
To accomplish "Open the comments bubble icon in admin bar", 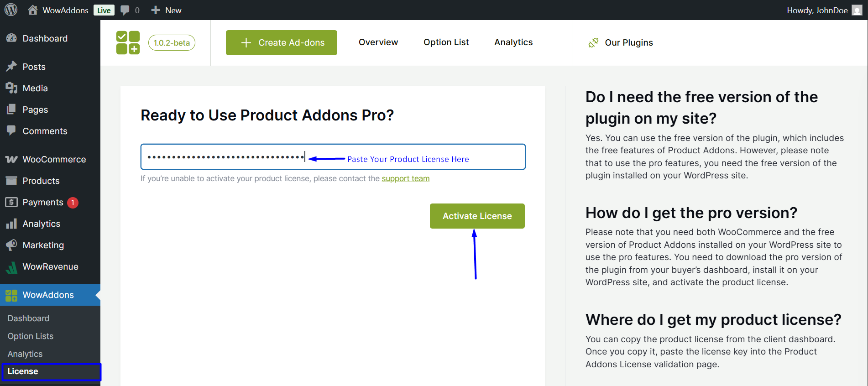I will (x=125, y=10).
